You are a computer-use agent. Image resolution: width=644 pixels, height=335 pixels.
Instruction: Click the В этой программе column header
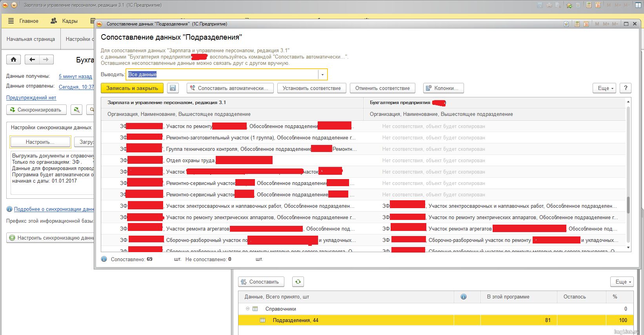pyautogui.click(x=518, y=297)
